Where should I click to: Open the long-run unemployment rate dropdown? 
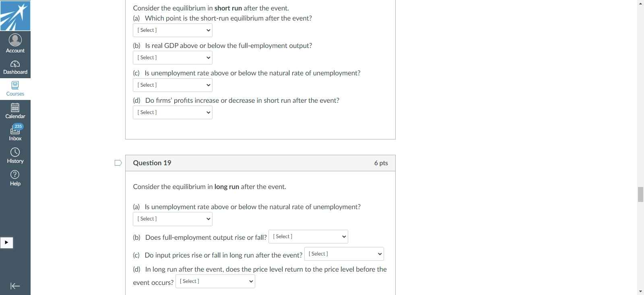(x=172, y=219)
